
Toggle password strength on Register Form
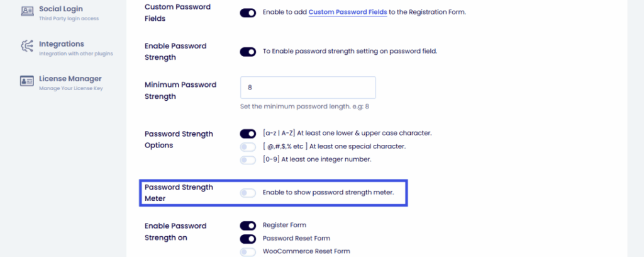[248, 225]
